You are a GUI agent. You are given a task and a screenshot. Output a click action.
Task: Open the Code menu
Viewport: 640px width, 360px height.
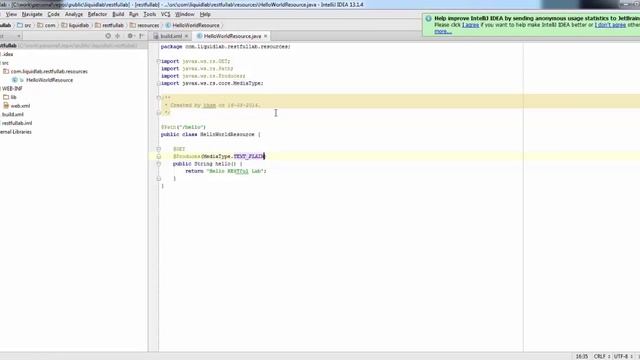(x=53, y=14)
